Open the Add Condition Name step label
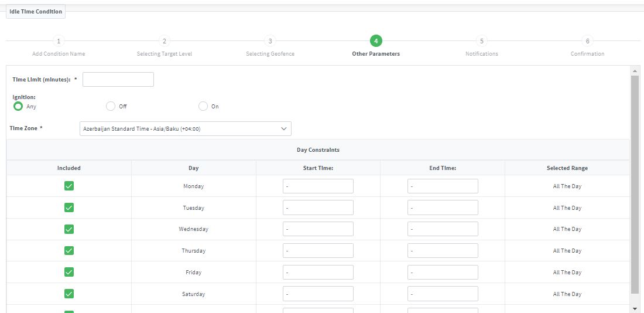Screen dimensions: 644x313 59,54
